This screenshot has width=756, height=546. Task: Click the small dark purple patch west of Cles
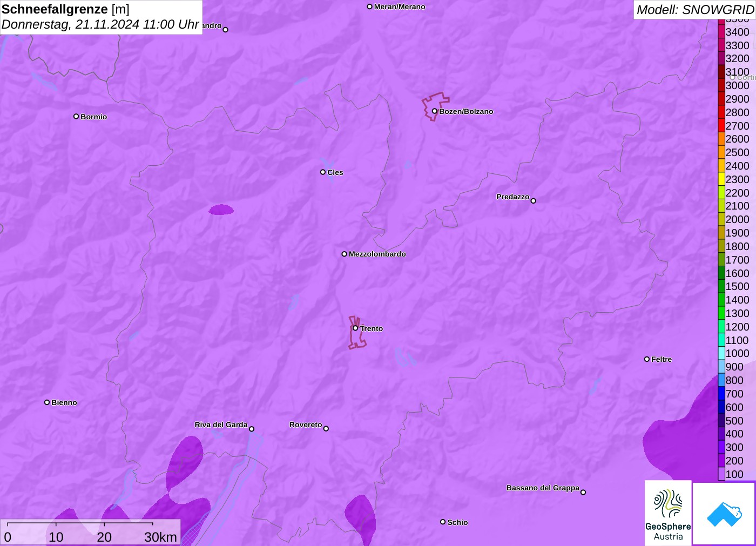(221, 210)
